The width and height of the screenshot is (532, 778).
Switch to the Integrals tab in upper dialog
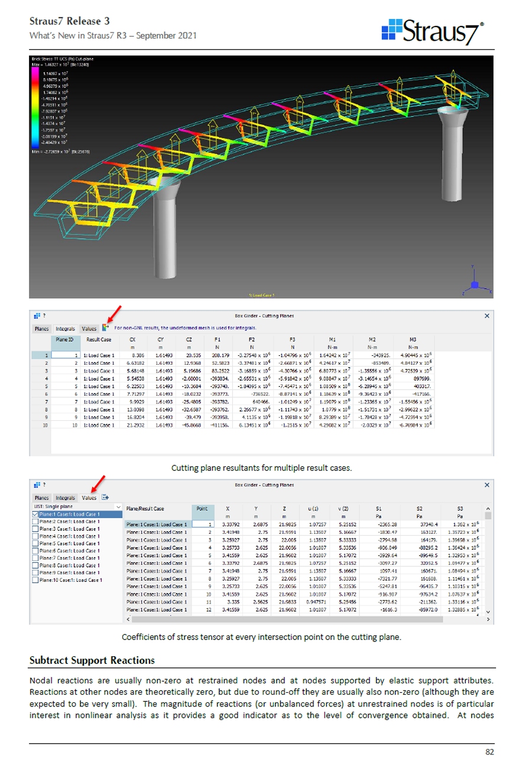point(64,328)
